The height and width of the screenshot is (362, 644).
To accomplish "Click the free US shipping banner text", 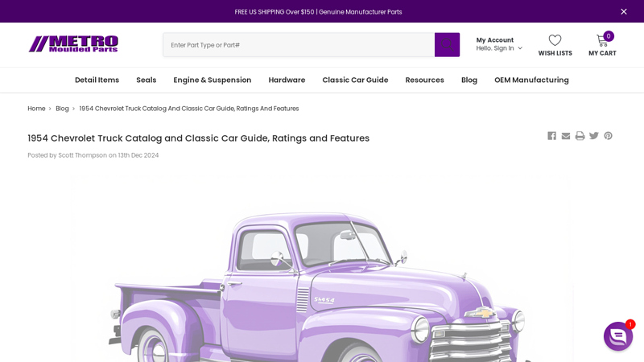I will tap(318, 12).
